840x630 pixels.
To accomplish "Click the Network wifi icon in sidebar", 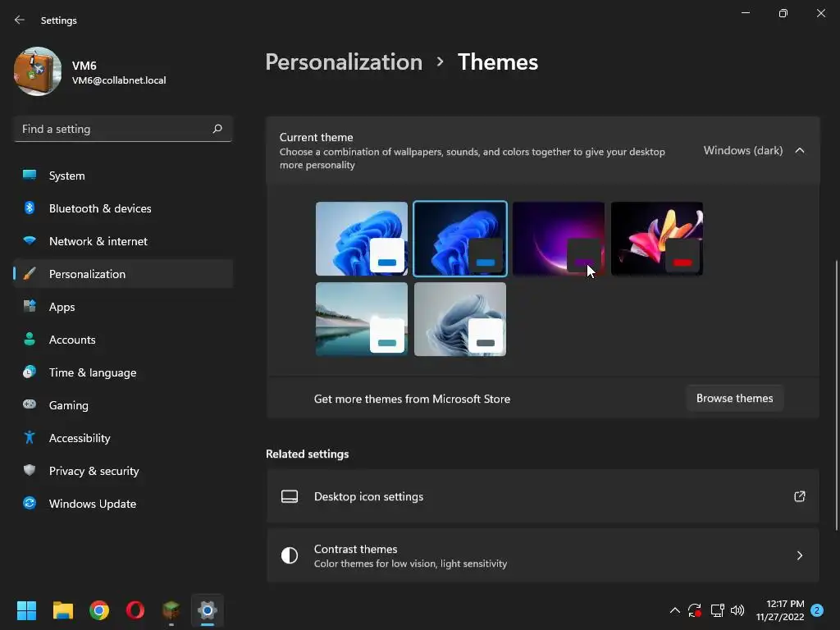I will pyautogui.click(x=30, y=240).
